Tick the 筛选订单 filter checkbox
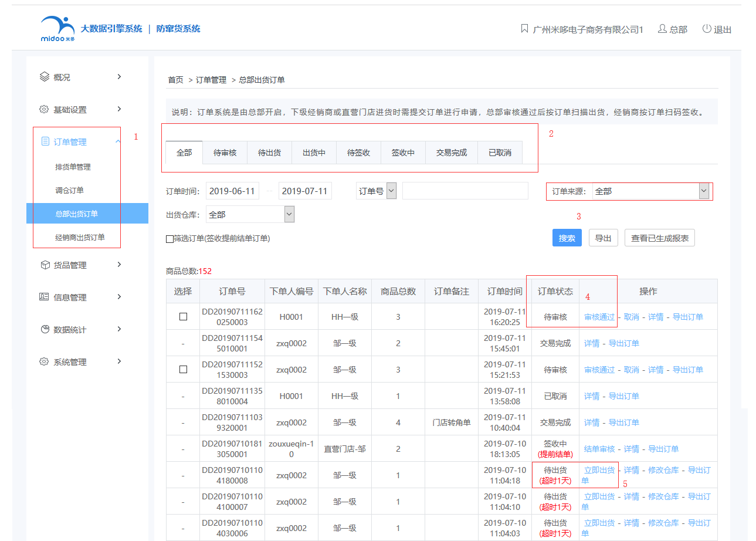Viewport: 756px width, 541px height. [x=169, y=239]
